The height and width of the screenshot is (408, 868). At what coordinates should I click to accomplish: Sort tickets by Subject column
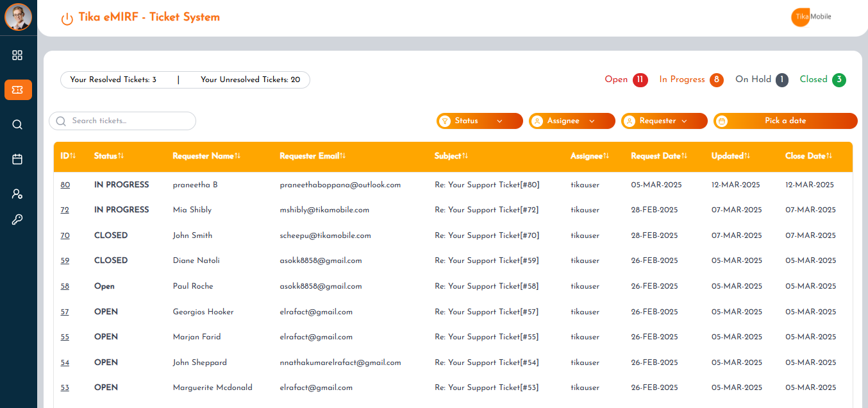[451, 156]
